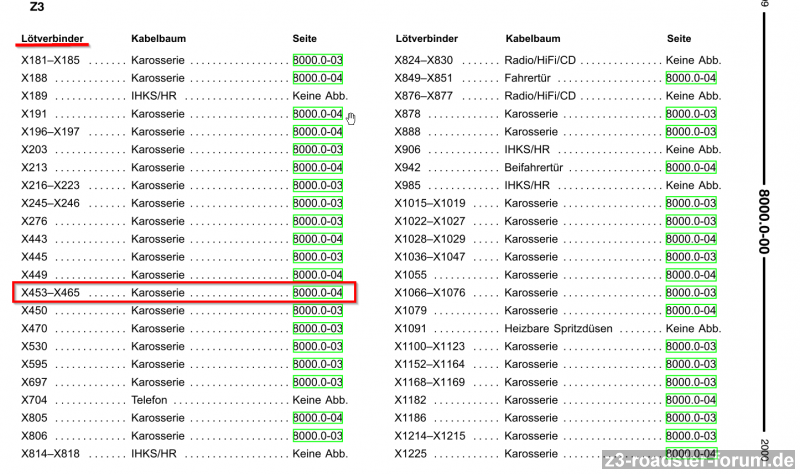
Task: Open the 8000.0-04 link for X1028–X1029
Action: pos(691,239)
